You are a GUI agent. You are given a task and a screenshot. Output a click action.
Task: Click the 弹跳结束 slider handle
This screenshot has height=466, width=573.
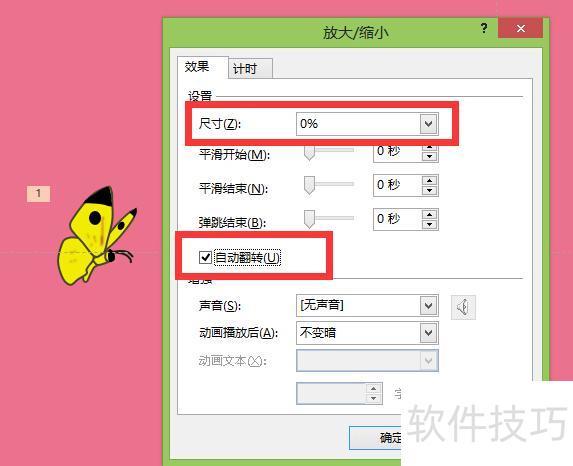309,219
